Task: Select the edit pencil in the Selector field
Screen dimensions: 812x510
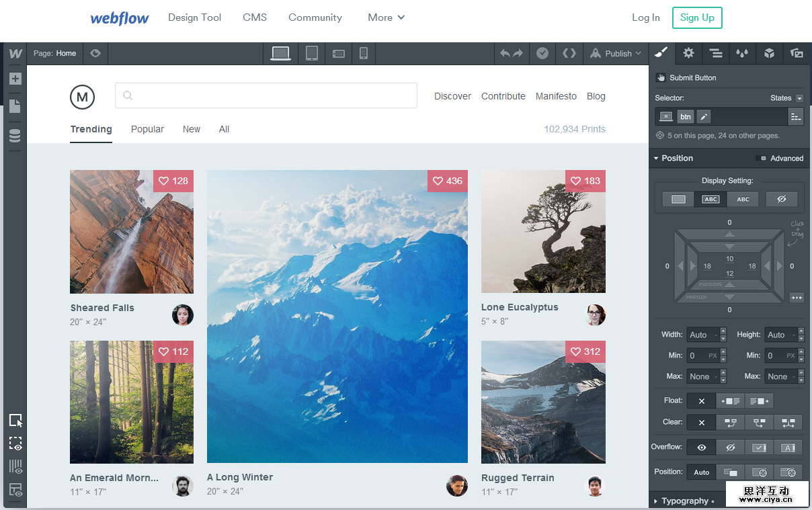Action: click(703, 116)
